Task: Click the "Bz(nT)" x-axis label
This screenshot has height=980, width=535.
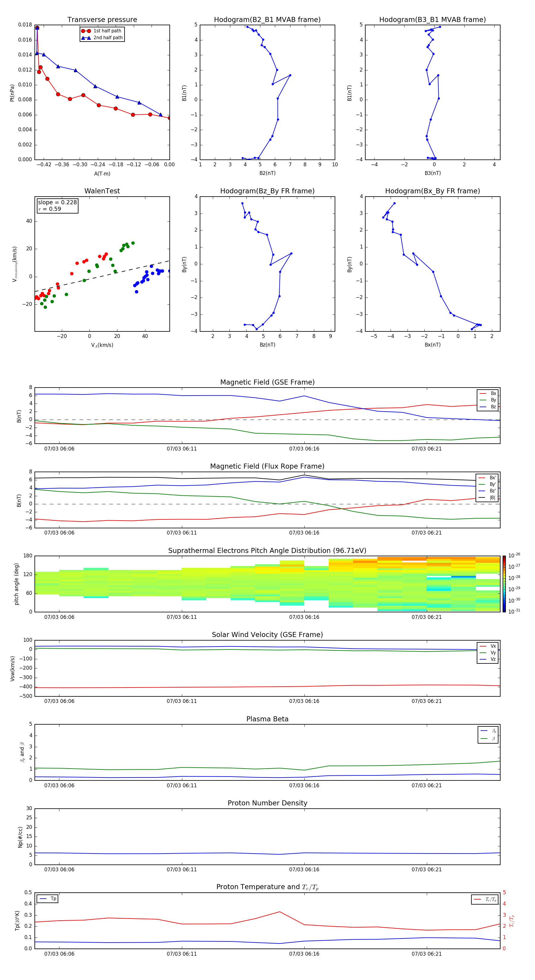Action: [267, 345]
